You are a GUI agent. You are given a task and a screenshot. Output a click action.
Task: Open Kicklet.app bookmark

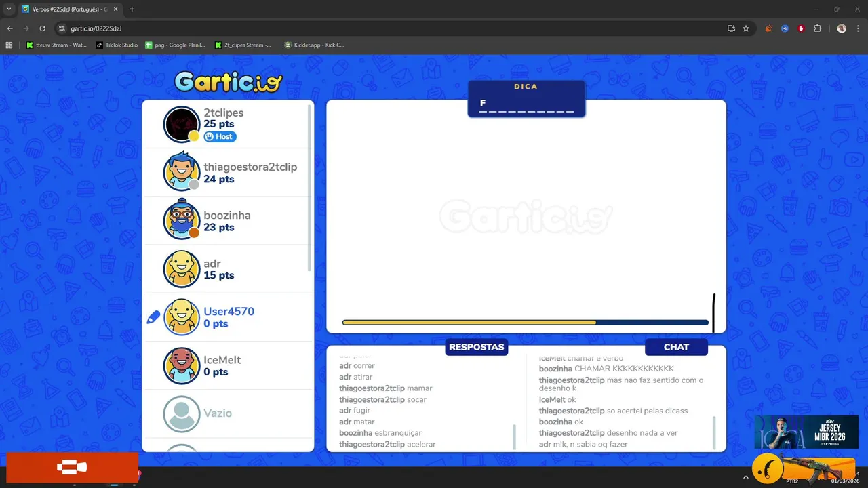pyautogui.click(x=314, y=45)
